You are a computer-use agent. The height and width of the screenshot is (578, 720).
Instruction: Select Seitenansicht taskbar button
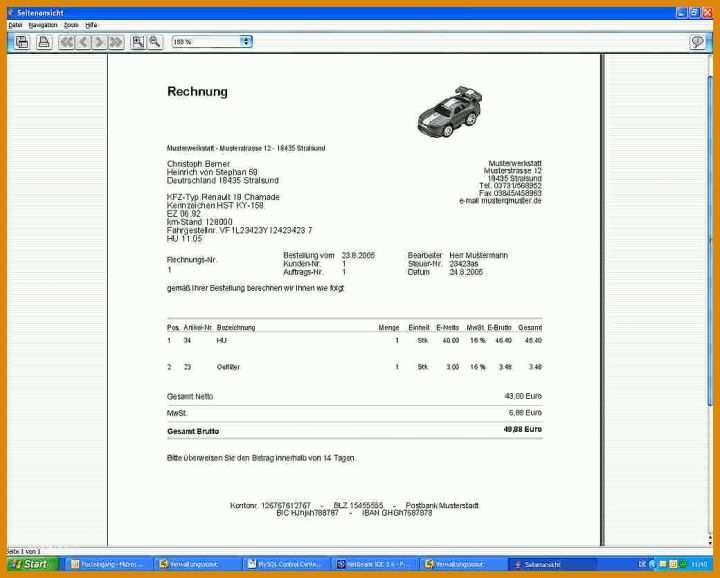pos(552,564)
